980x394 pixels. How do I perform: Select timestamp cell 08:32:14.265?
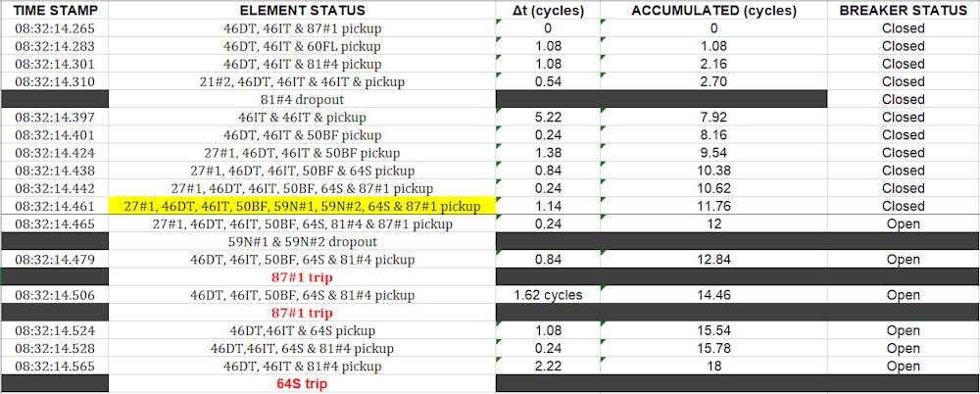[54, 28]
